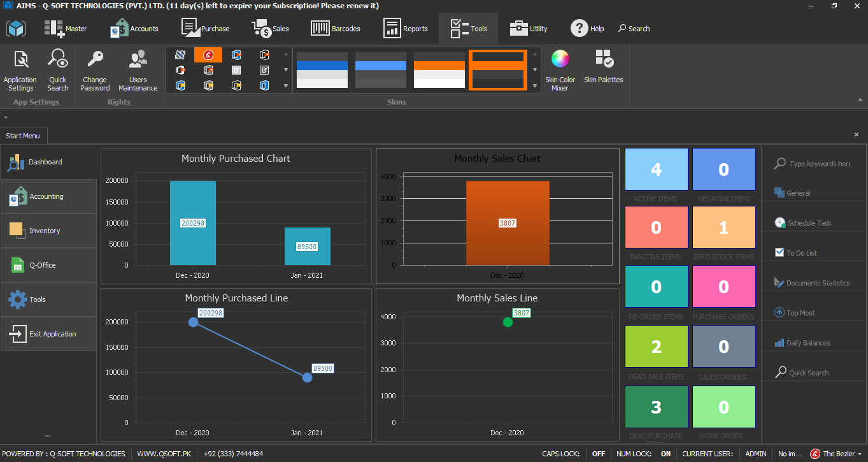The height and width of the screenshot is (462, 868).
Task: Click the Dec - 2020 purchased chart bar
Action: pos(193,223)
